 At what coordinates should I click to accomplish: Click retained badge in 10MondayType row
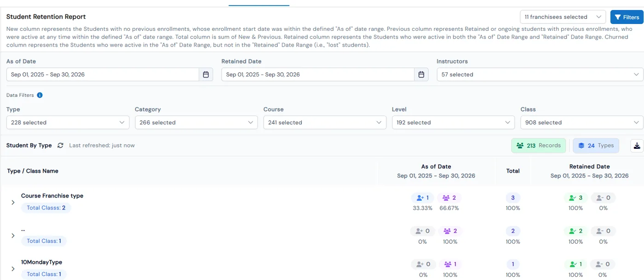(x=576, y=264)
